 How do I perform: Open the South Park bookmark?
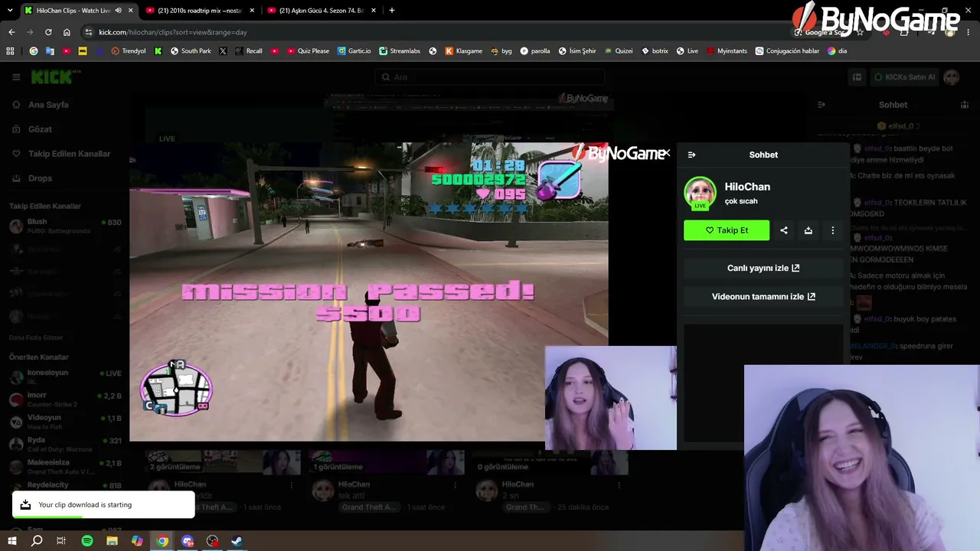tap(191, 51)
